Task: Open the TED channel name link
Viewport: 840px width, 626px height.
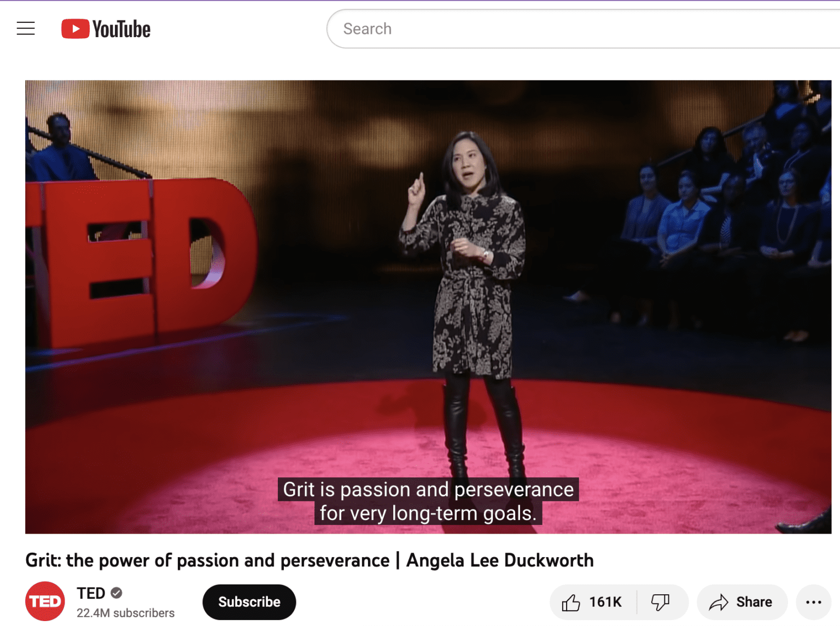Action: pos(91,593)
